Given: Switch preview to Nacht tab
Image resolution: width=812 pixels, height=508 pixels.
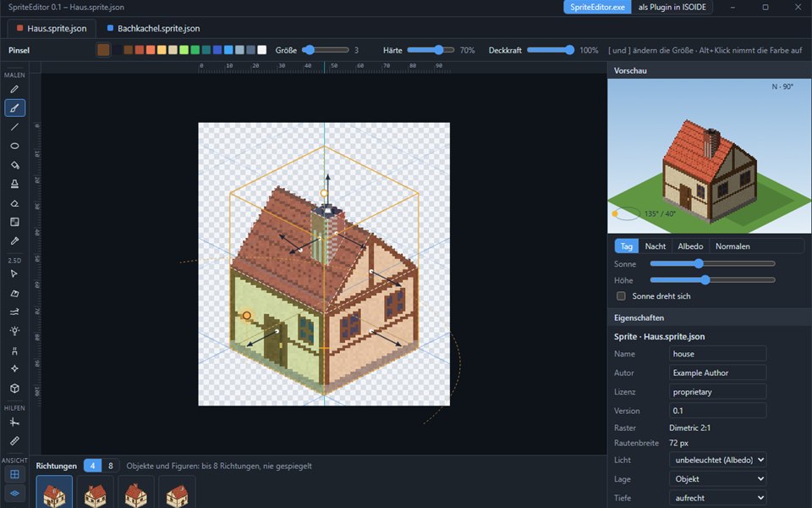Looking at the screenshot, I should (655, 246).
